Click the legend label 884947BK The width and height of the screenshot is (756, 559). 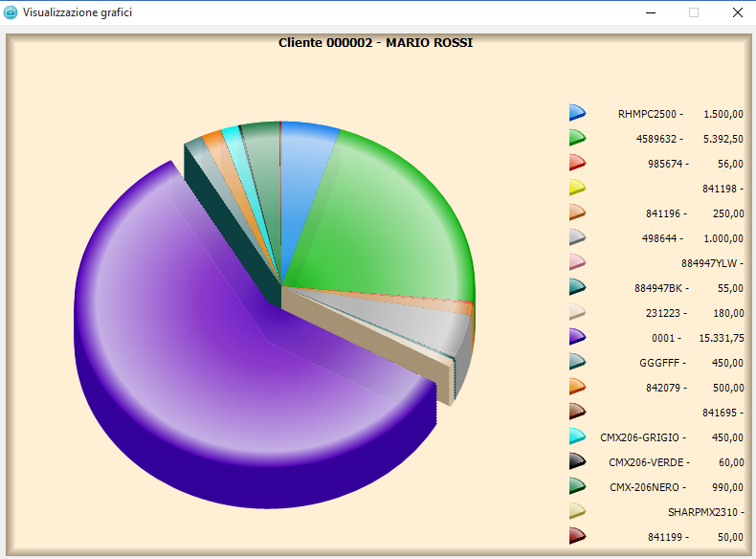click(658, 288)
